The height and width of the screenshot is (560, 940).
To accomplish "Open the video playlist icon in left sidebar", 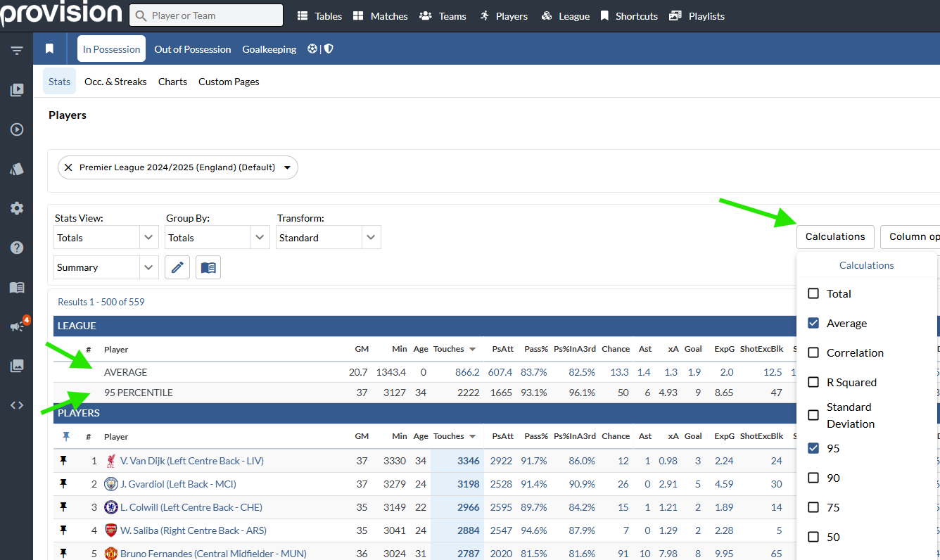I will click(17, 90).
